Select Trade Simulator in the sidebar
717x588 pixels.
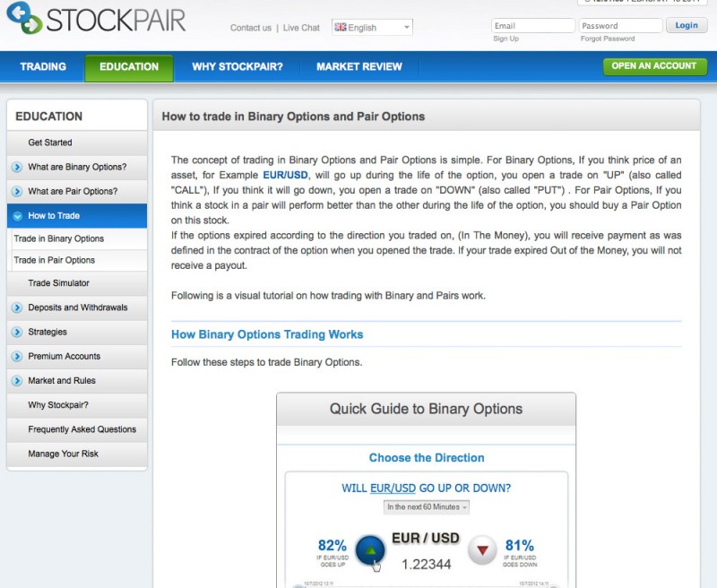pos(77,283)
